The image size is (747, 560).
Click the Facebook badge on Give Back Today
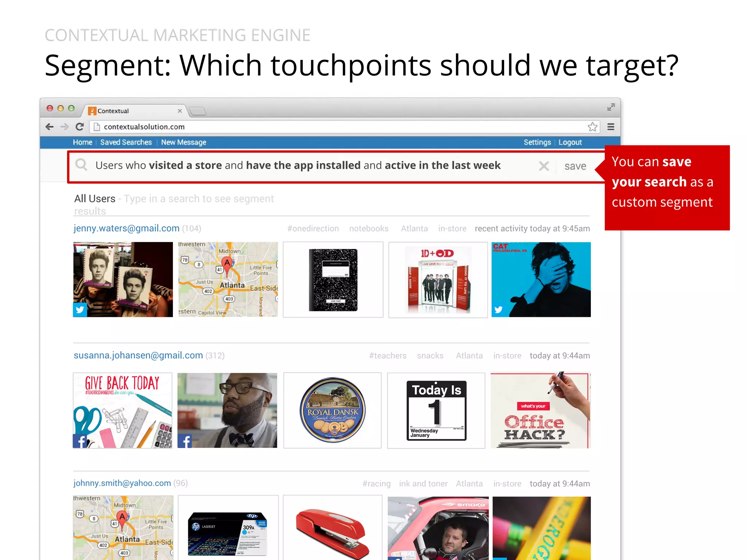pyautogui.click(x=80, y=441)
